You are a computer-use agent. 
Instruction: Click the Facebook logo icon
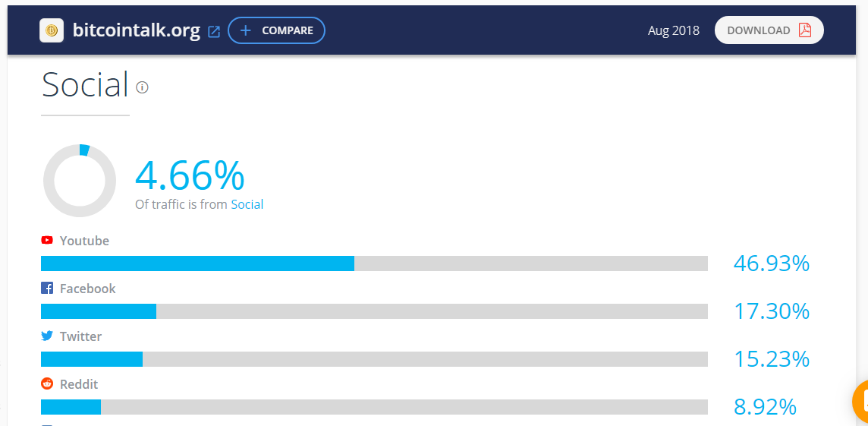click(47, 288)
